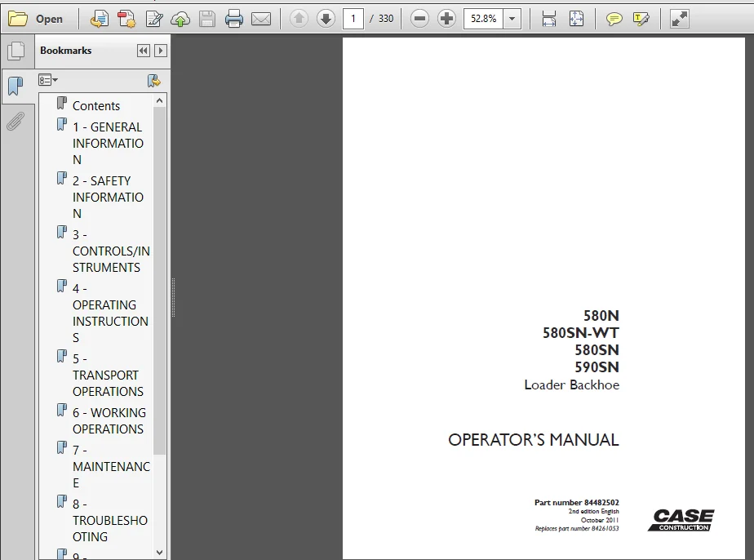Screen dimensions: 754x560
Task: Click the Edit/Sign document icon
Action: tap(154, 19)
